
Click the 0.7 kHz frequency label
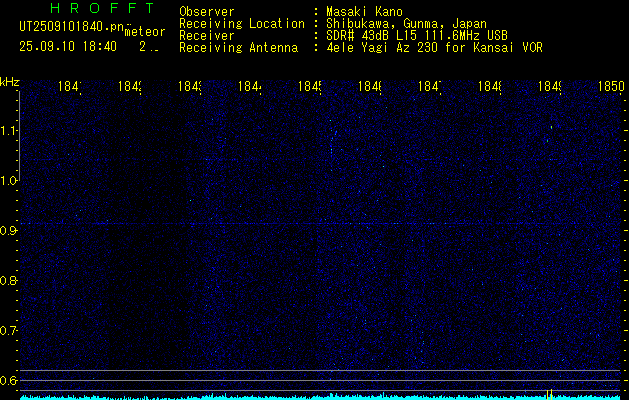tap(8, 331)
